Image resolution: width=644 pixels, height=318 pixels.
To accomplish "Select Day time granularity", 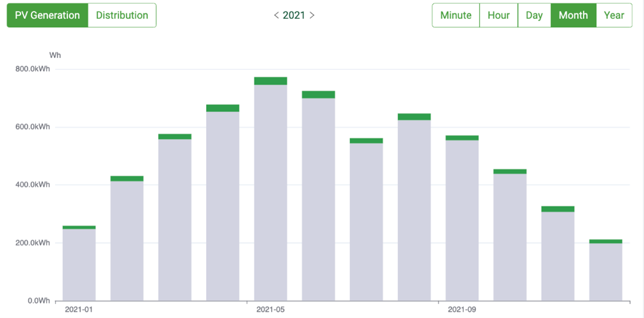I will click(534, 15).
